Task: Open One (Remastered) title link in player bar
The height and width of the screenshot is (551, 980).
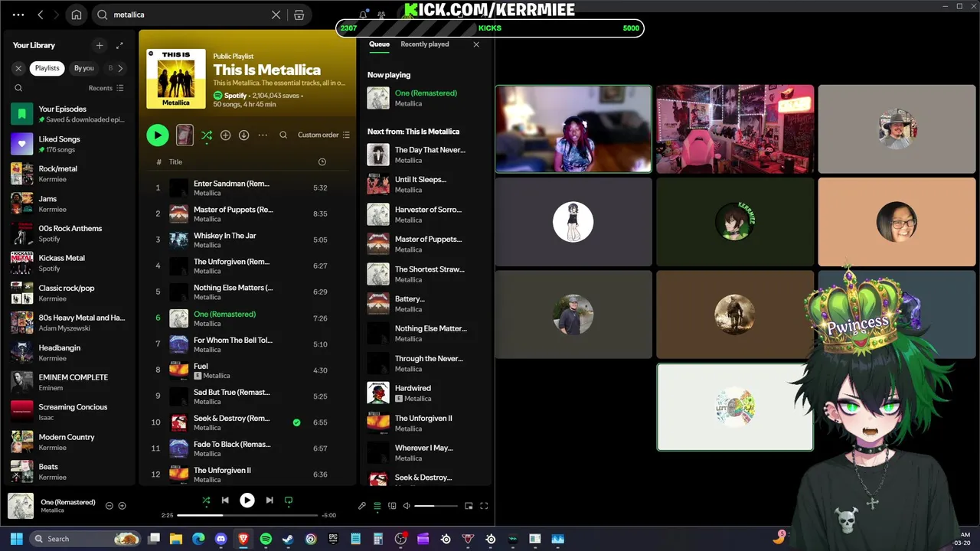Action: 68,502
